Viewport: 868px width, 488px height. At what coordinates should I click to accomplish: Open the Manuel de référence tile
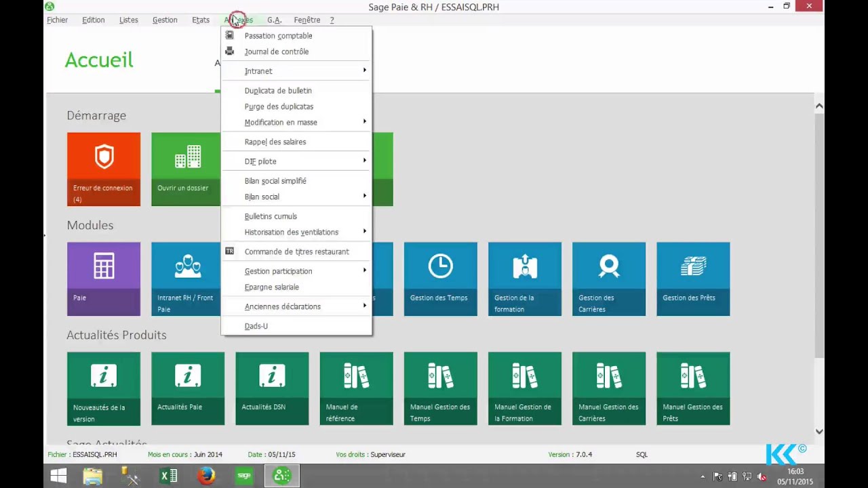pyautogui.click(x=356, y=389)
